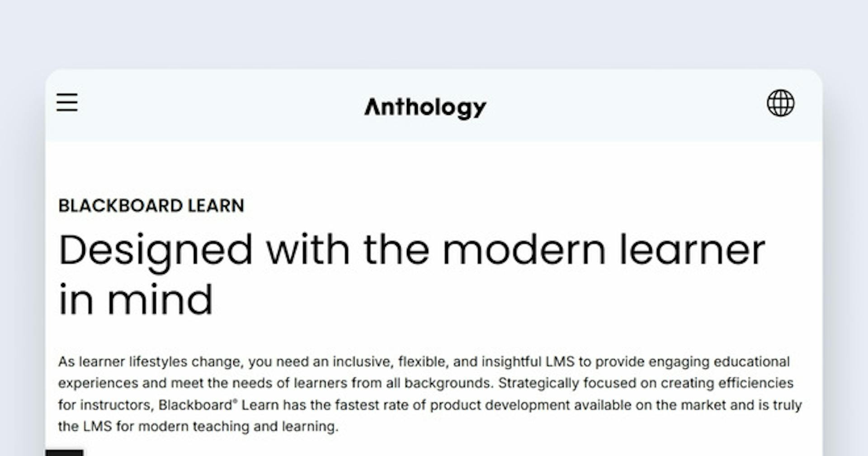Click "modern" in the main heading
The image size is (868, 456).
(x=524, y=250)
